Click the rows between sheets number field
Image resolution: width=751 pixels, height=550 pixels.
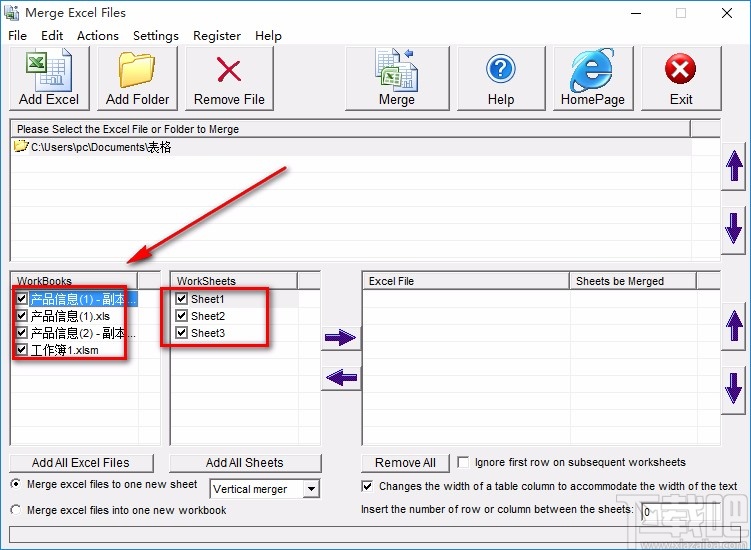[681, 512]
